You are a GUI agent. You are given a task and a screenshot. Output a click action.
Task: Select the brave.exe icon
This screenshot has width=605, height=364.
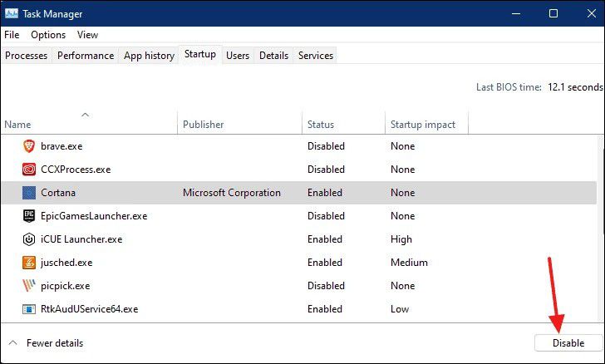coord(29,146)
